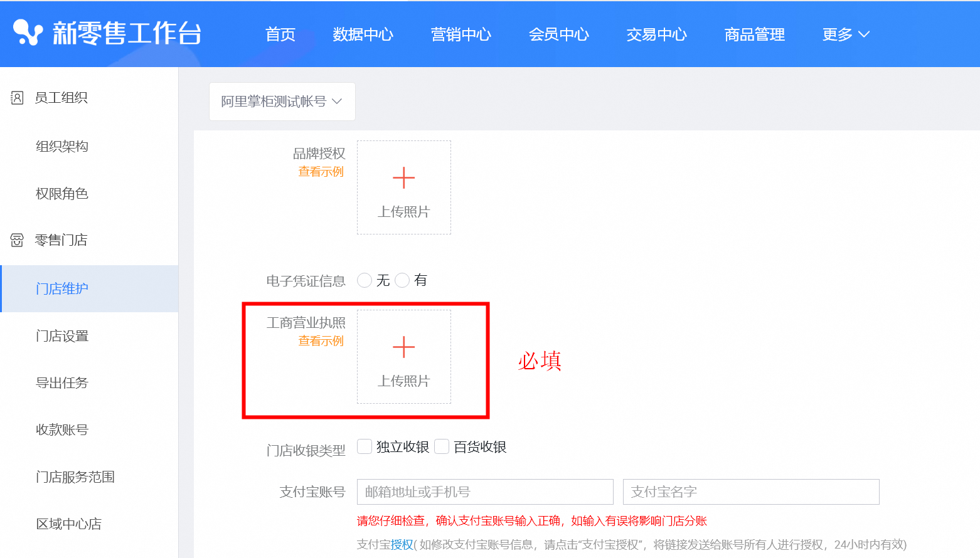Screen dimensions: 980x558
Task: Select the 有 radio option for 电子凭证信息
Action: point(402,280)
